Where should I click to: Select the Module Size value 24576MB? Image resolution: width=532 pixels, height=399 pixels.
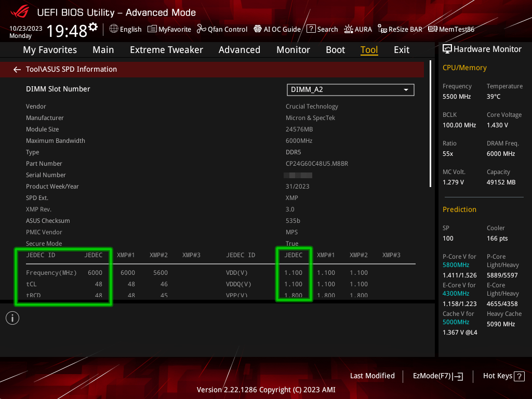point(299,129)
